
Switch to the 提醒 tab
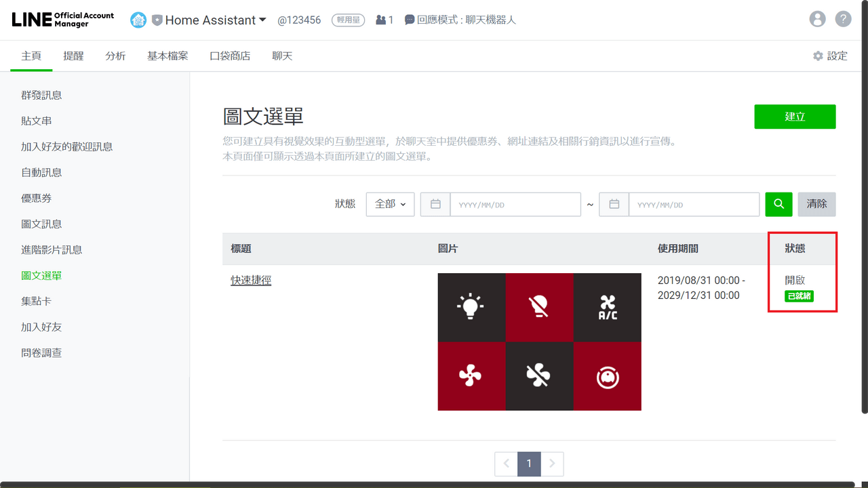pos(73,56)
